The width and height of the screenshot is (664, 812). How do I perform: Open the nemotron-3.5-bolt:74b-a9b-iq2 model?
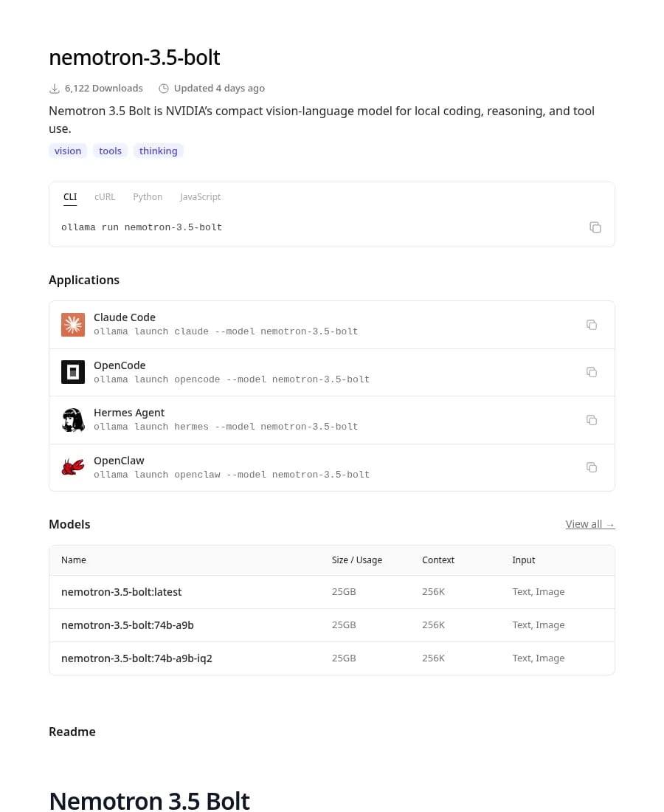pos(136,658)
